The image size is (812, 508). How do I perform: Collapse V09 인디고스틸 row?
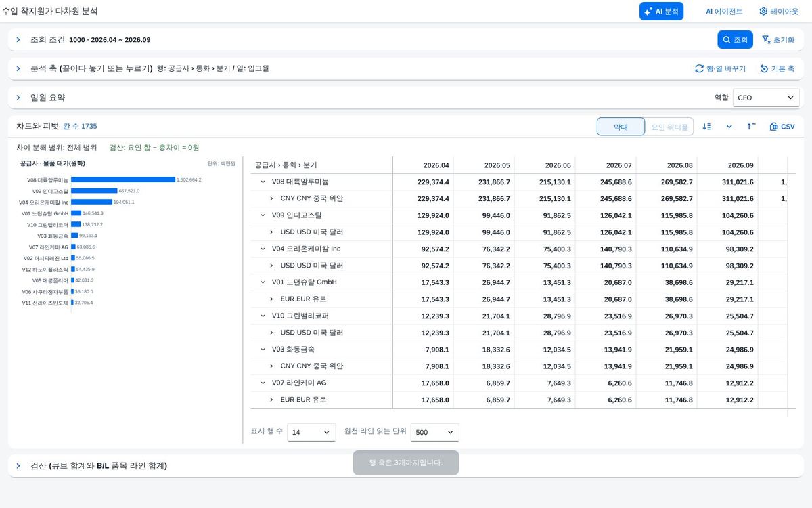coord(263,215)
